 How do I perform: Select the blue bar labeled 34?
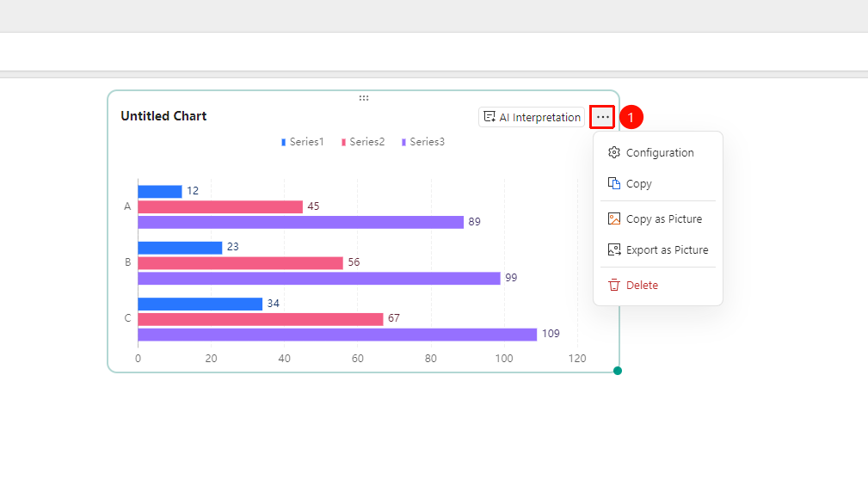200,304
